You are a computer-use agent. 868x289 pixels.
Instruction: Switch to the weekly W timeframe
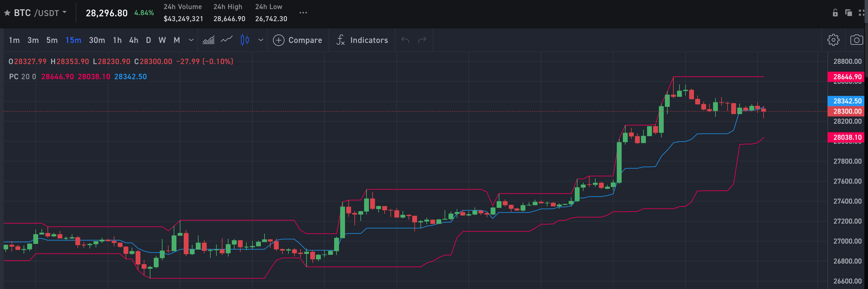point(162,41)
